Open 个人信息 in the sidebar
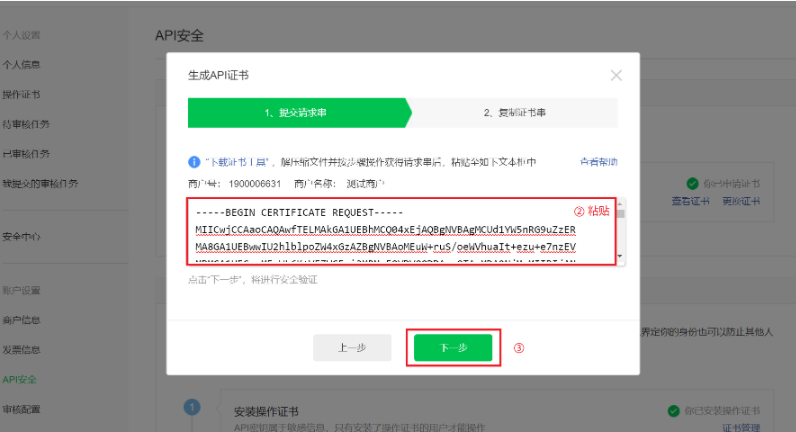 point(21,65)
